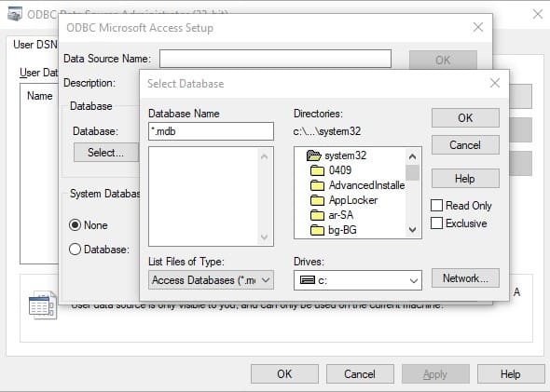Click the c: drive icon
The height and width of the screenshot is (392, 550).
[308, 280]
